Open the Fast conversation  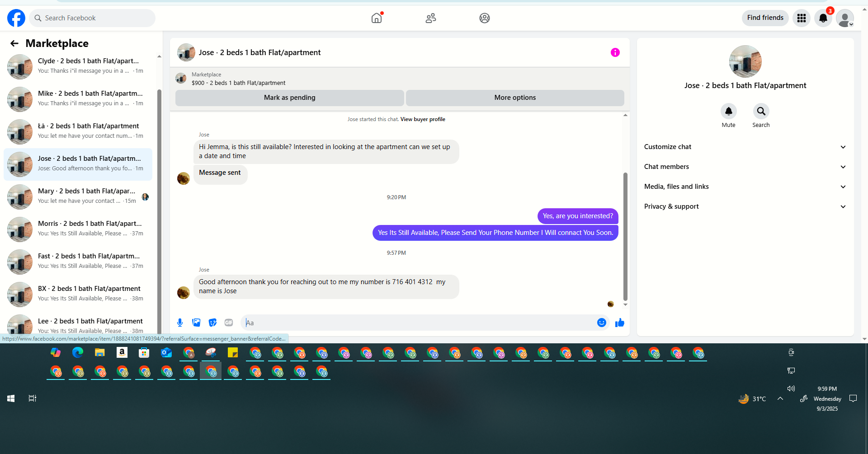pos(78,262)
